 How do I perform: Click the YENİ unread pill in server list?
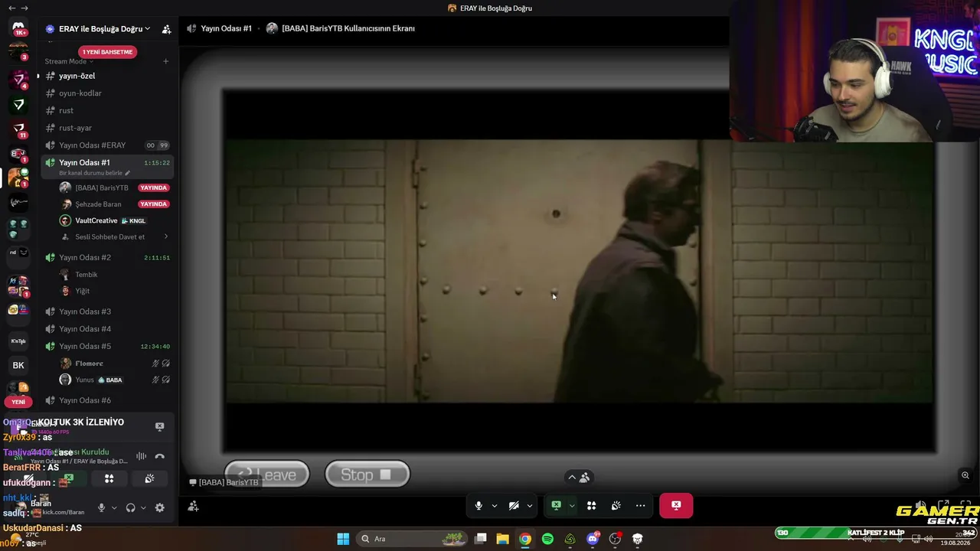18,402
